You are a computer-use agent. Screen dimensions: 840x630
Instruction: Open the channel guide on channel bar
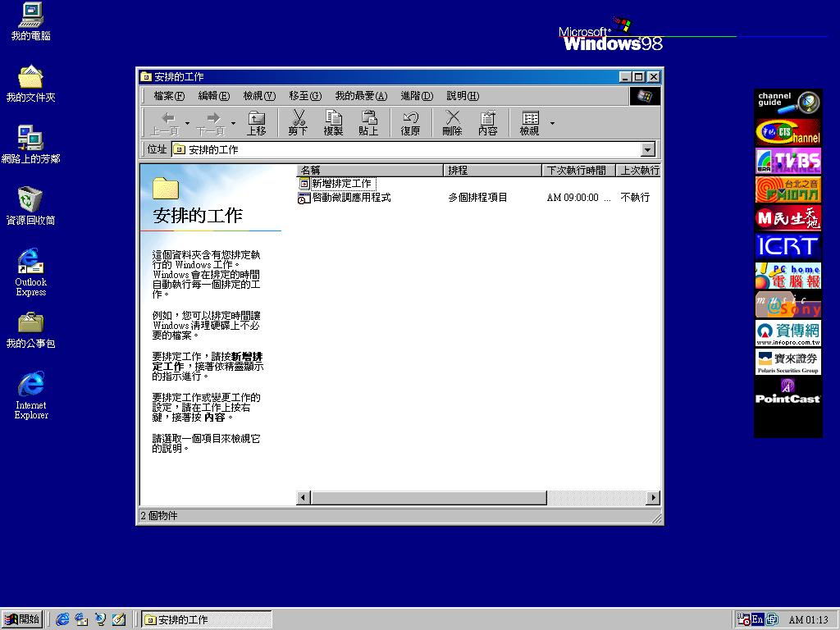(788, 103)
